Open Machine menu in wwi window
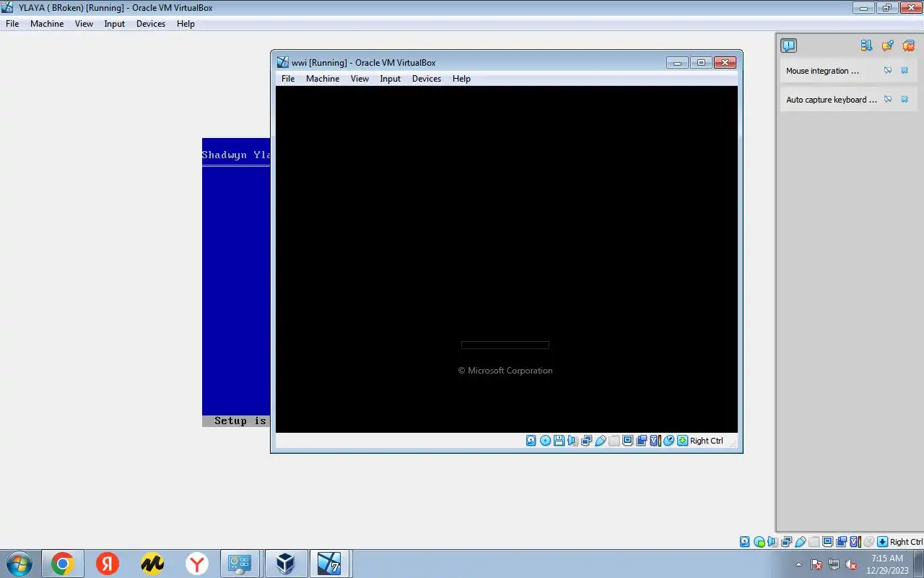Viewport: 924px width, 578px height. (323, 79)
